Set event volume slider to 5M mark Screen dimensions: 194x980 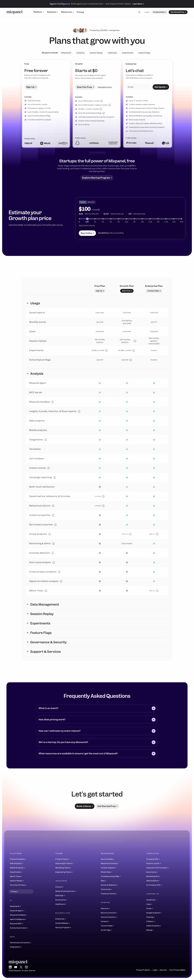(119, 219)
